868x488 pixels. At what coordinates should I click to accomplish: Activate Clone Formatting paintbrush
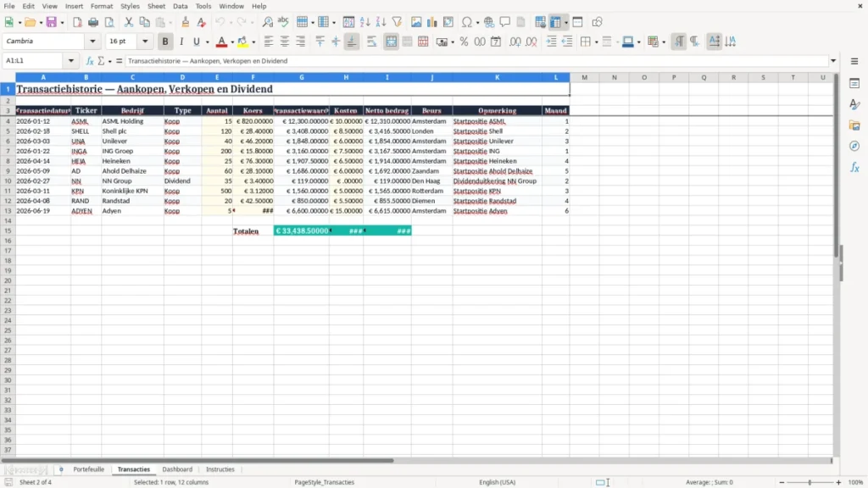coord(186,22)
